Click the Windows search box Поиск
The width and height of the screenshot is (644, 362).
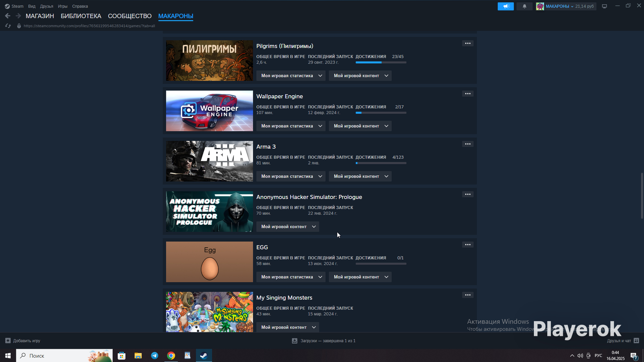[64, 355]
